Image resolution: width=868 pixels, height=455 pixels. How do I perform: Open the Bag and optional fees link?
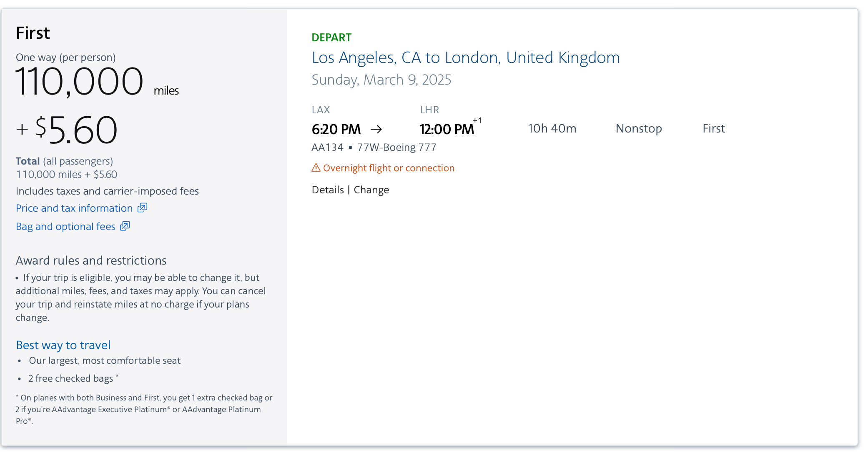[65, 226]
